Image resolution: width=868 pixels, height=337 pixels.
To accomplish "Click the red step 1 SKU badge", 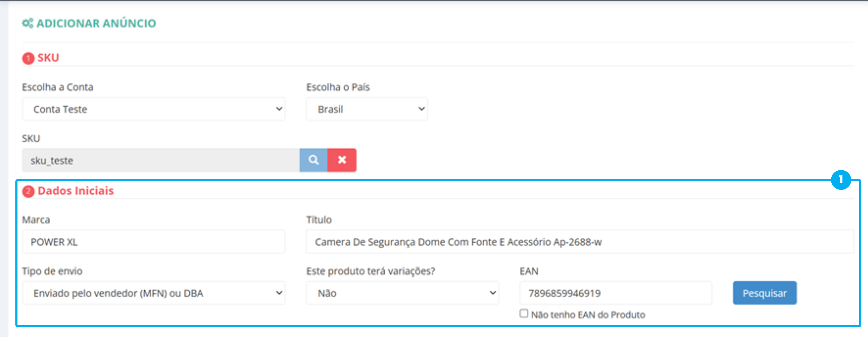I will 28,58.
